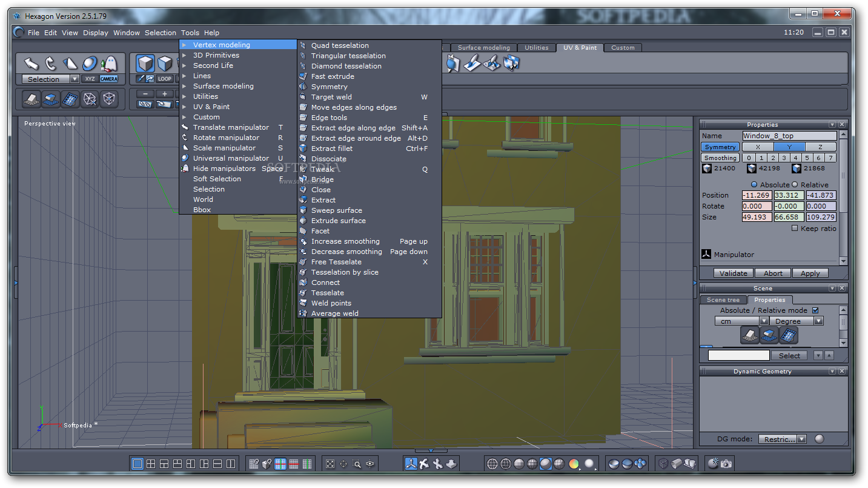Activate the ghost manipulator icon
868x488 pixels.
pyautogui.click(x=109, y=63)
